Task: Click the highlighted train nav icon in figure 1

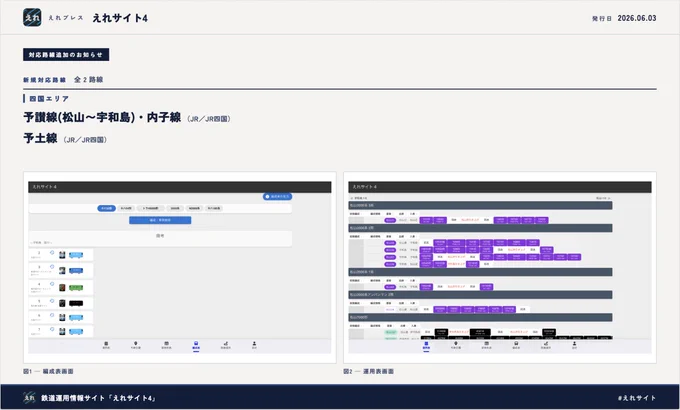Action: point(196,345)
